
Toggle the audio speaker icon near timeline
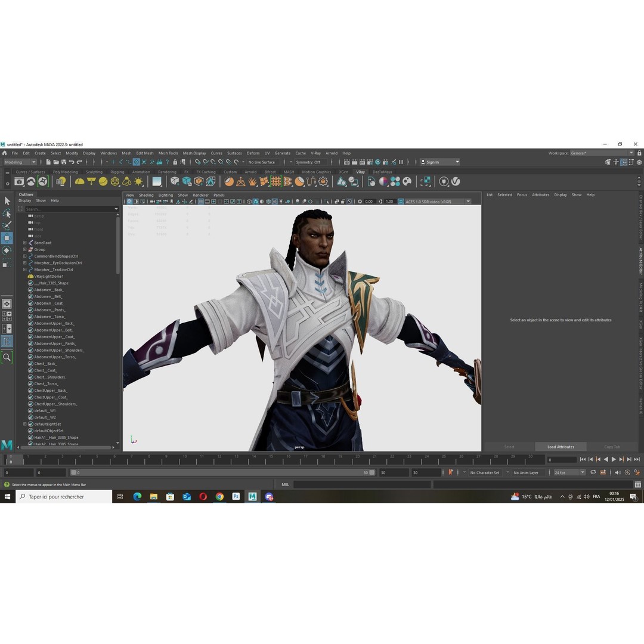point(618,472)
